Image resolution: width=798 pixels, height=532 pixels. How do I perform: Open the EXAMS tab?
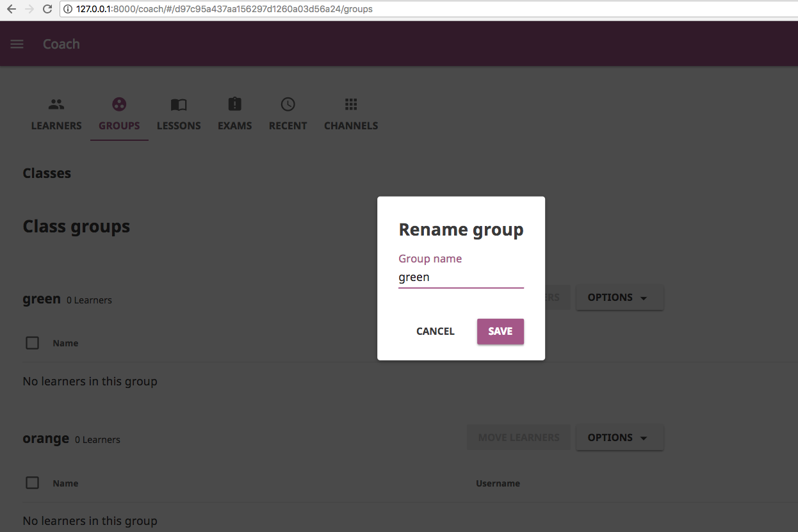coord(234,125)
